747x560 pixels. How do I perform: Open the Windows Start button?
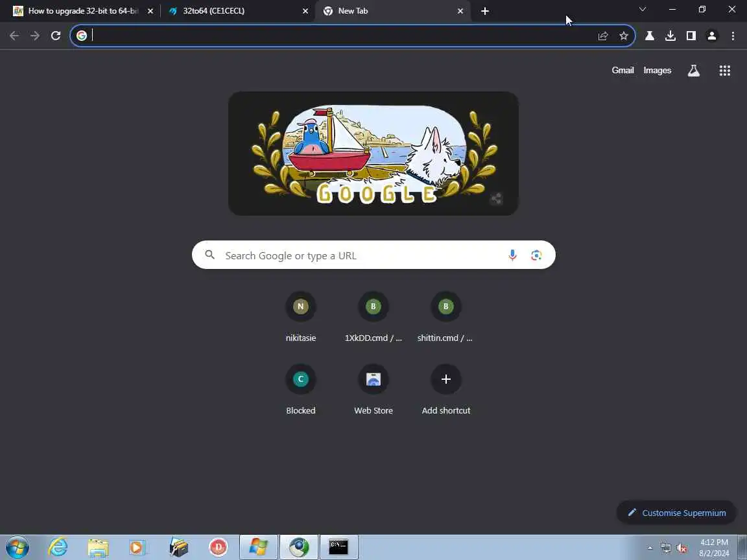18,547
